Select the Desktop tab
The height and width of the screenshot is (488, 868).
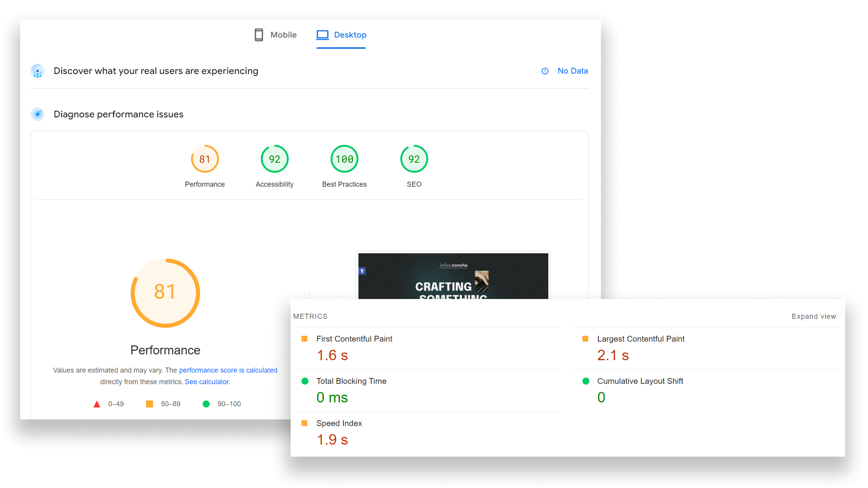click(341, 35)
